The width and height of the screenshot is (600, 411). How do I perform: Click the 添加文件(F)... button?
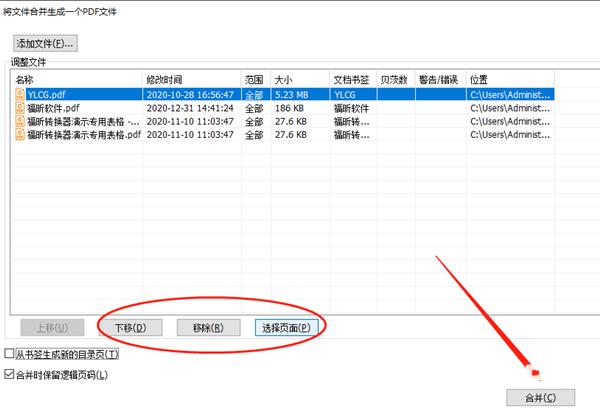45,43
